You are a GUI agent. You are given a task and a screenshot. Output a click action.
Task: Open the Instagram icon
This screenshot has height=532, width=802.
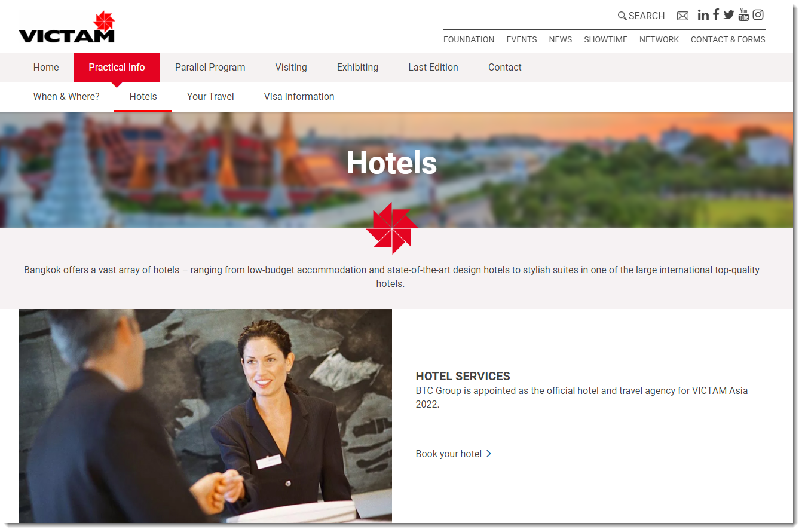(758, 15)
